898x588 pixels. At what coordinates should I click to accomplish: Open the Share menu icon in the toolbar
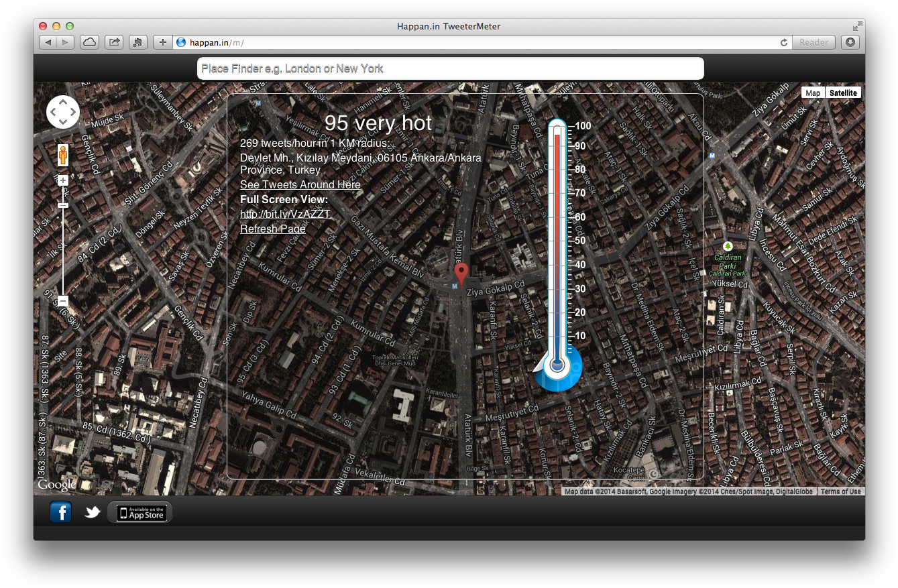pyautogui.click(x=114, y=42)
